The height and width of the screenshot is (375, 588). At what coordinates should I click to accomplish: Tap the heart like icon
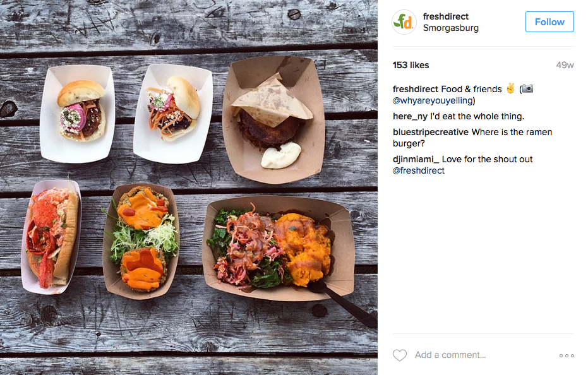click(399, 355)
